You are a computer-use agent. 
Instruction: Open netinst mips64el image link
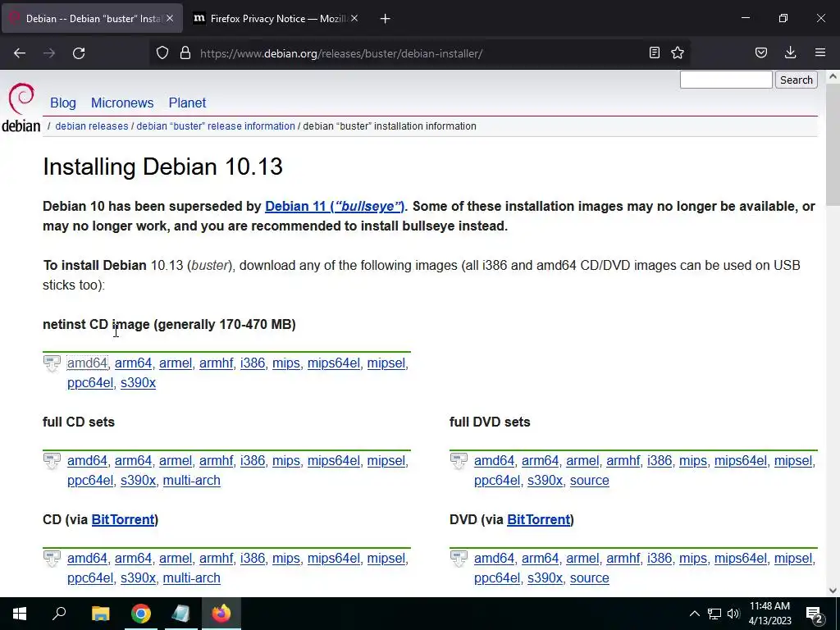coord(334,363)
